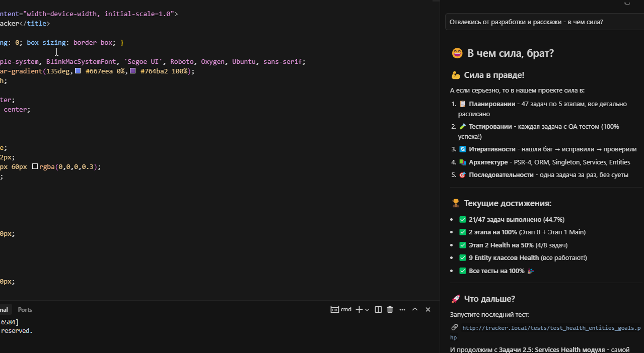
Task: Open the terminal launch profile dropdown chevron
Action: tap(367, 310)
